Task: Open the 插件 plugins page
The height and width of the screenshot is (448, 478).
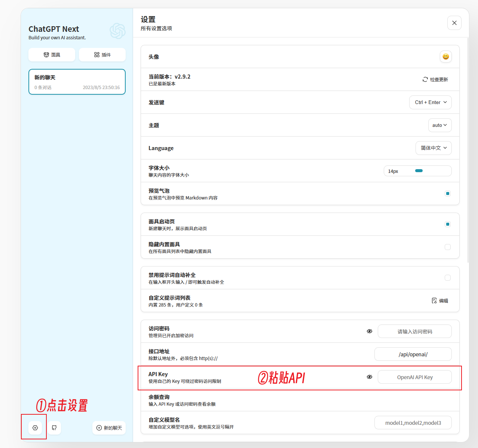Action: coord(102,55)
